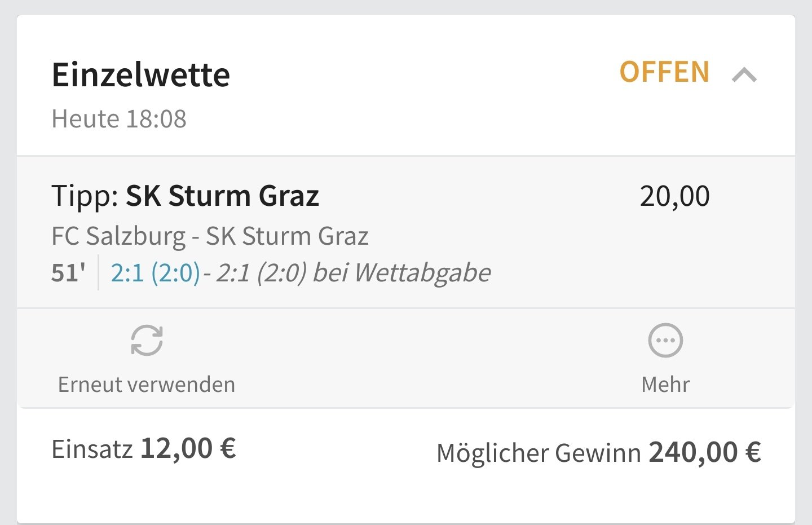Open the three-dots Mehr icon
The image size is (812, 525).
click(665, 341)
